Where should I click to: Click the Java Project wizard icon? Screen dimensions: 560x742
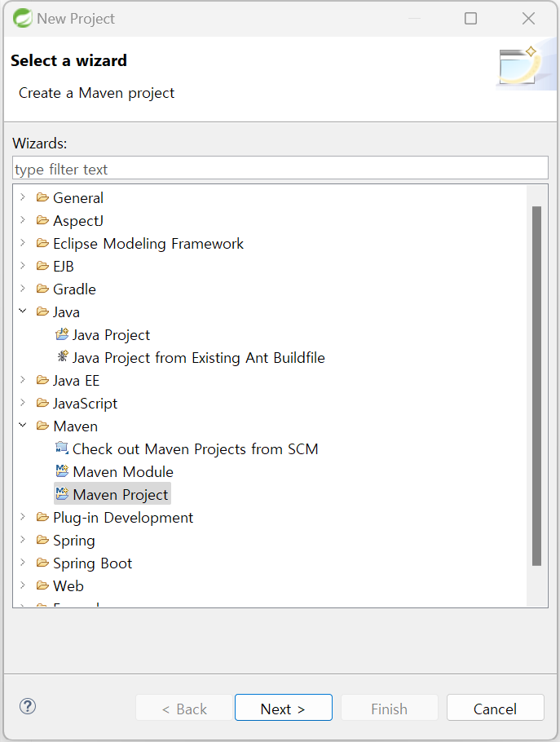[x=62, y=334]
